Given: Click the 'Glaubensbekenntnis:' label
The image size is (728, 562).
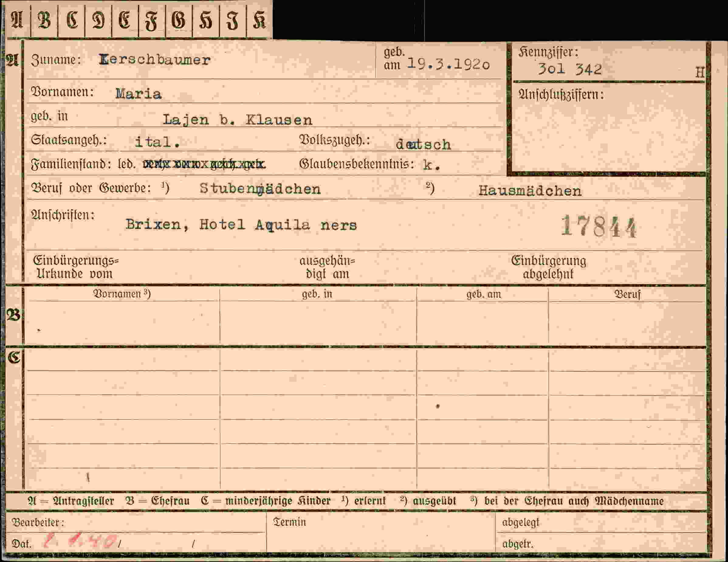Looking at the screenshot, I should [357, 164].
